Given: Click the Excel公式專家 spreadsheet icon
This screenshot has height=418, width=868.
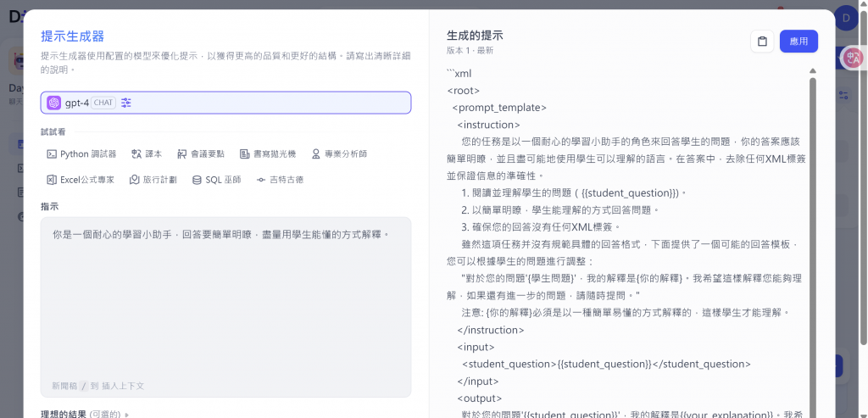Looking at the screenshot, I should (52, 180).
